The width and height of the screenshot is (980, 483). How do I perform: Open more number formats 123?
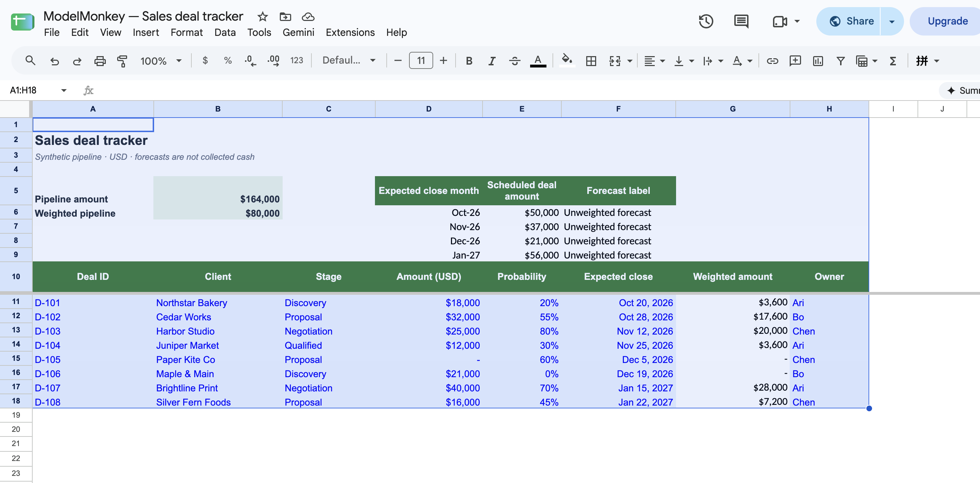[296, 60]
